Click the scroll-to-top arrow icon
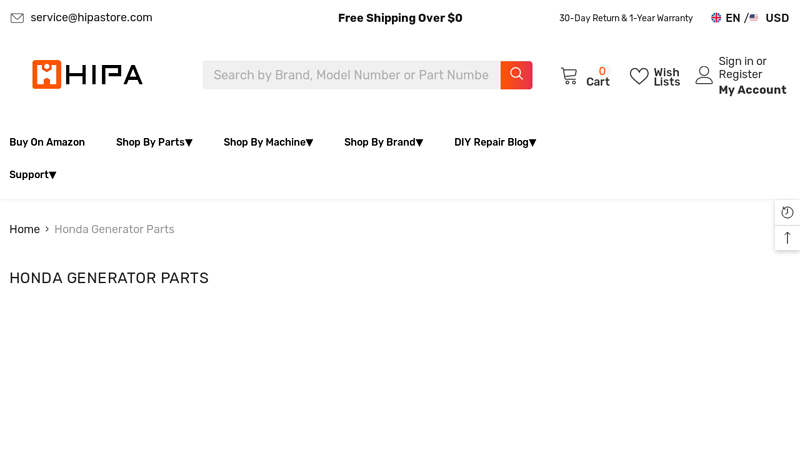This screenshot has height=450, width=800. tap(787, 238)
